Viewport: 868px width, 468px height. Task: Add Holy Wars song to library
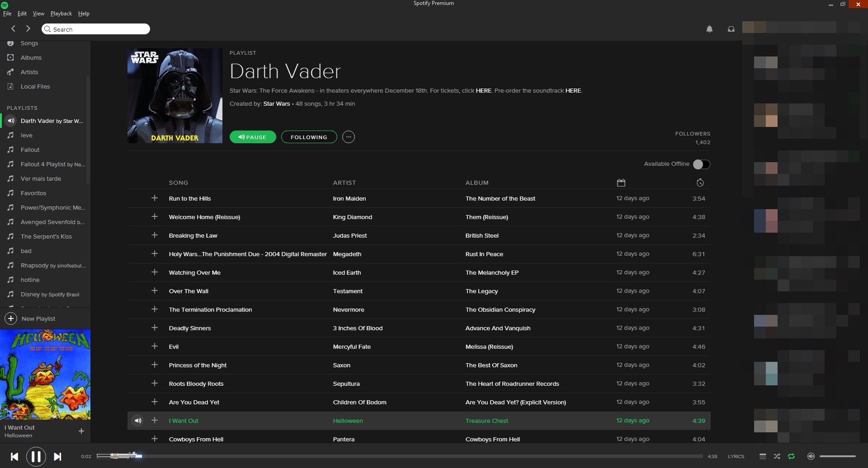pyautogui.click(x=155, y=253)
